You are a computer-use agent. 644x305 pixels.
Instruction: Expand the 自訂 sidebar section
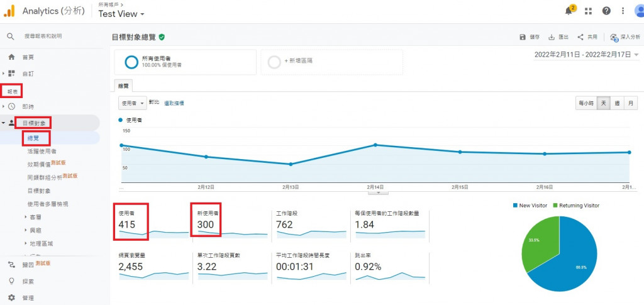pyautogui.click(x=4, y=74)
